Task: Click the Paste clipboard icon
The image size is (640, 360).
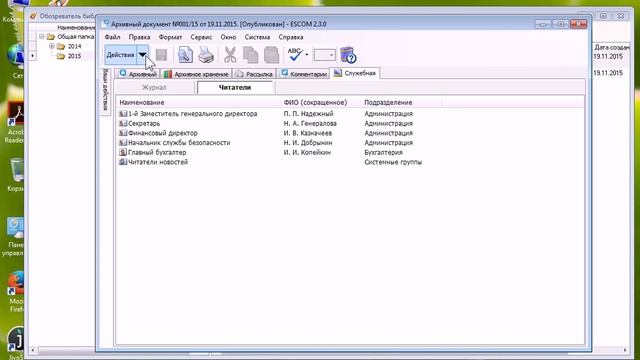Action: (271, 55)
